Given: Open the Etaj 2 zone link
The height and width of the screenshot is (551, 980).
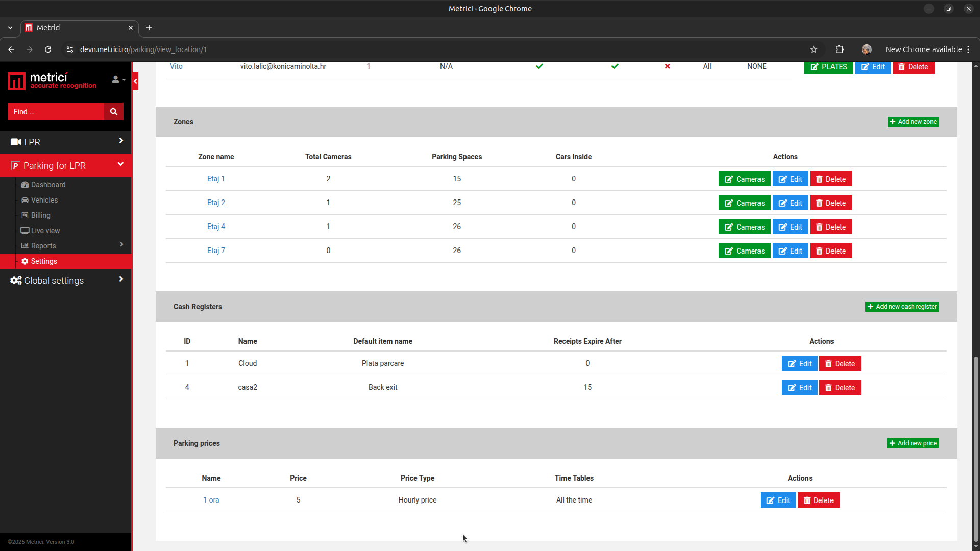Looking at the screenshot, I should (x=216, y=203).
